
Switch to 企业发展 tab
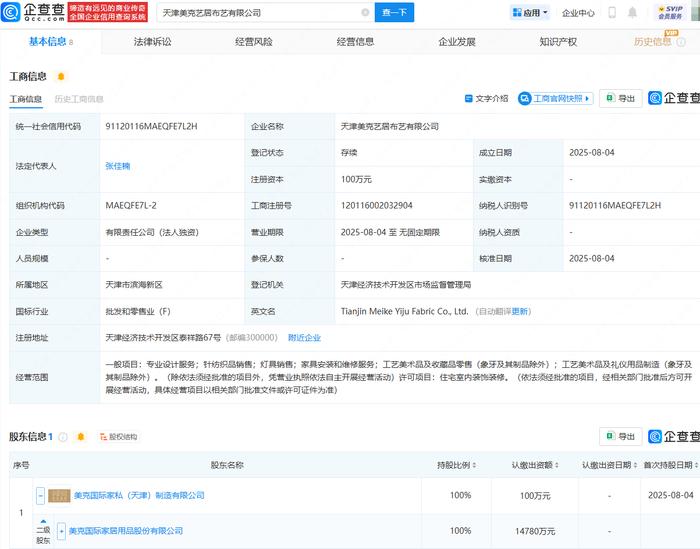[457, 42]
